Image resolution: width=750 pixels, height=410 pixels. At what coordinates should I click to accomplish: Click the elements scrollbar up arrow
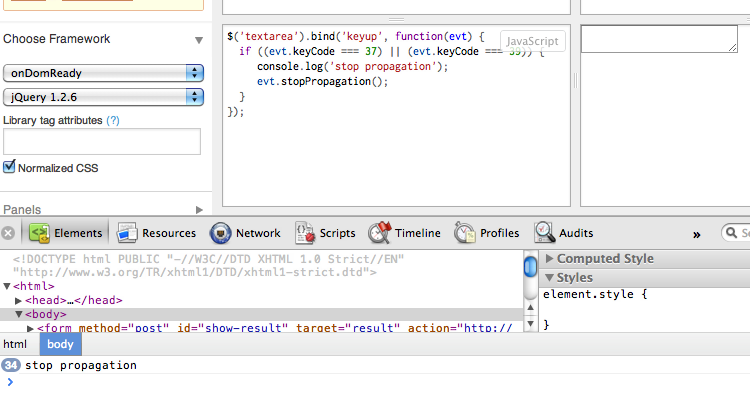pos(530,308)
